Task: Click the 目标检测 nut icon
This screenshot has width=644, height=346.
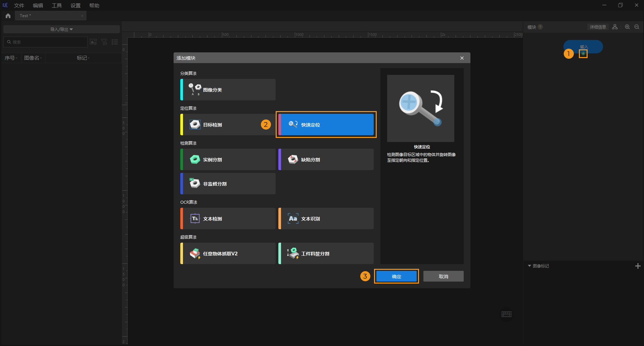Action: 195,125
